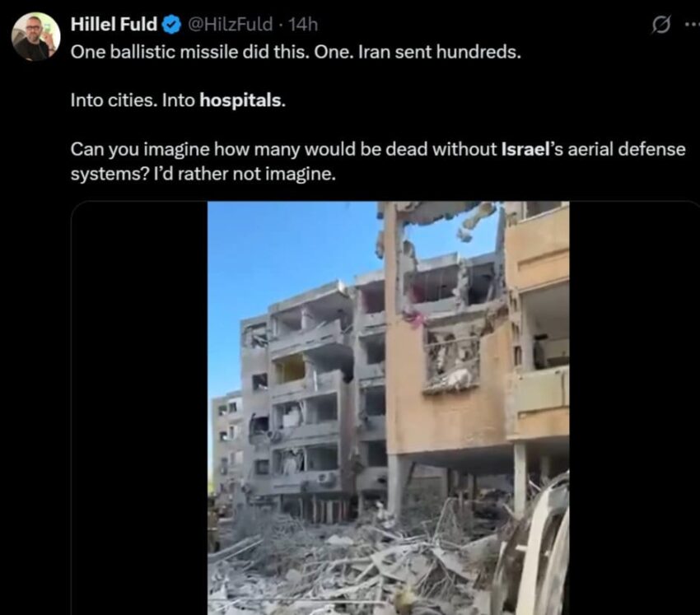Click the 'Into cities' text line

178,100
